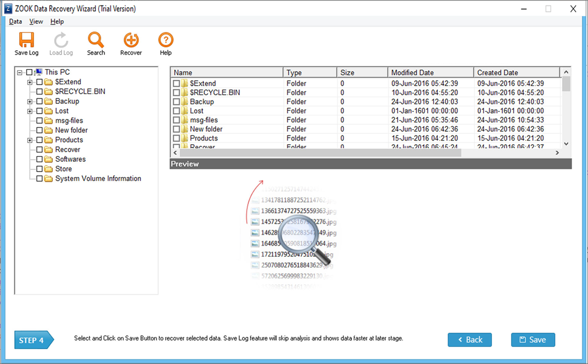Screen dimensions: 588x364
Task: Click the Softwares folder icon in tree
Action: pyautogui.click(x=49, y=160)
